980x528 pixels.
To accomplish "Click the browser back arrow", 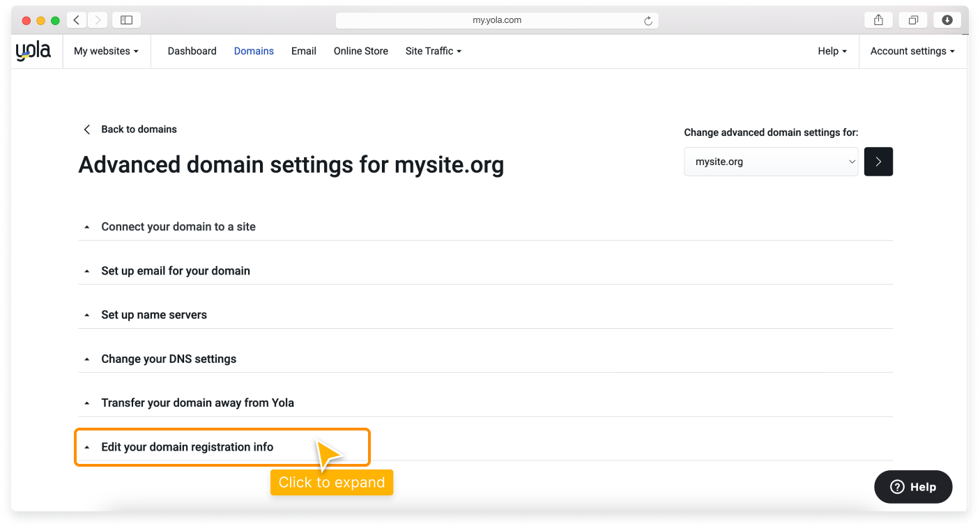I will pyautogui.click(x=77, y=20).
